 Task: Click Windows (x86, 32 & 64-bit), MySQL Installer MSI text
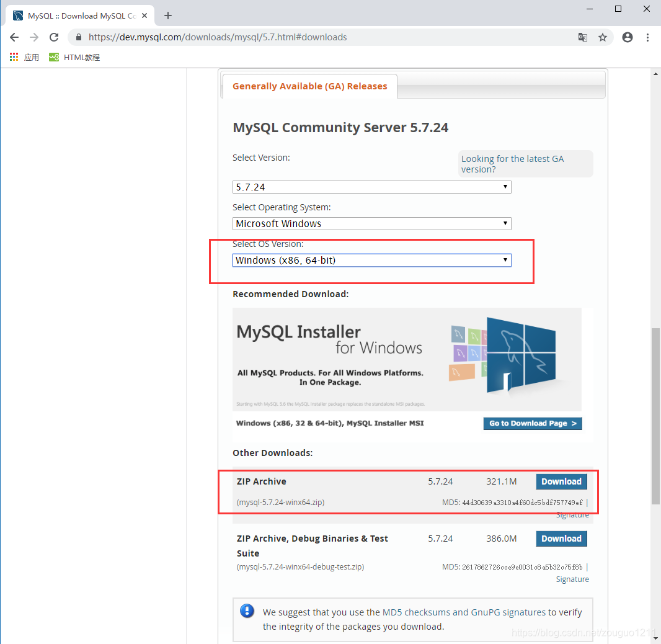330,423
